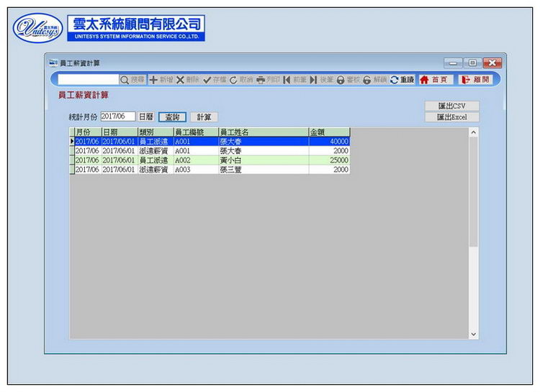Screen dimensions: 540x392
Task: Click 離開 to exit the form
Action: tap(475, 80)
